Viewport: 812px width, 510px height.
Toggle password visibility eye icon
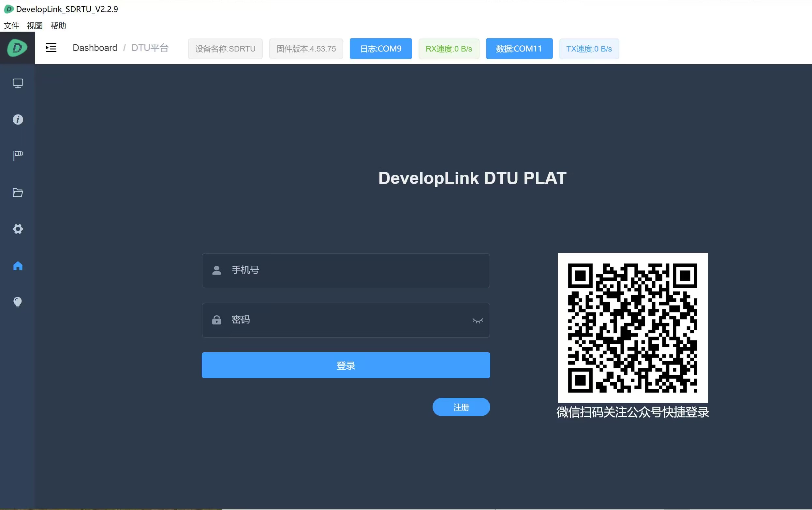coord(478,321)
